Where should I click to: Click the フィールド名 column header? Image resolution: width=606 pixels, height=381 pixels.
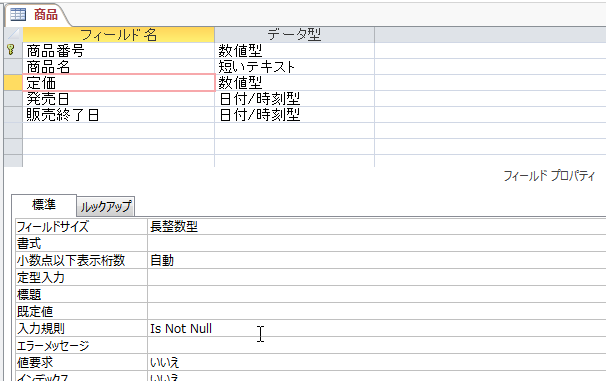(x=118, y=35)
